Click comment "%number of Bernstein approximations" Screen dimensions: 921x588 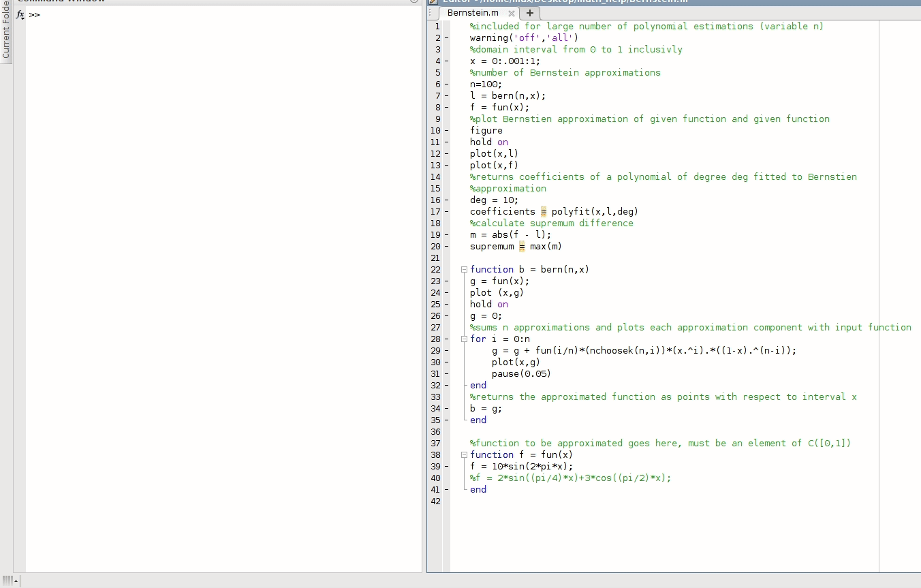click(565, 72)
